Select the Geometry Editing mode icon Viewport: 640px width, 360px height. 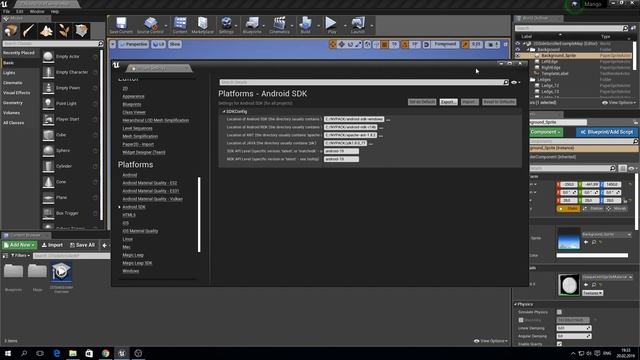pos(82,31)
